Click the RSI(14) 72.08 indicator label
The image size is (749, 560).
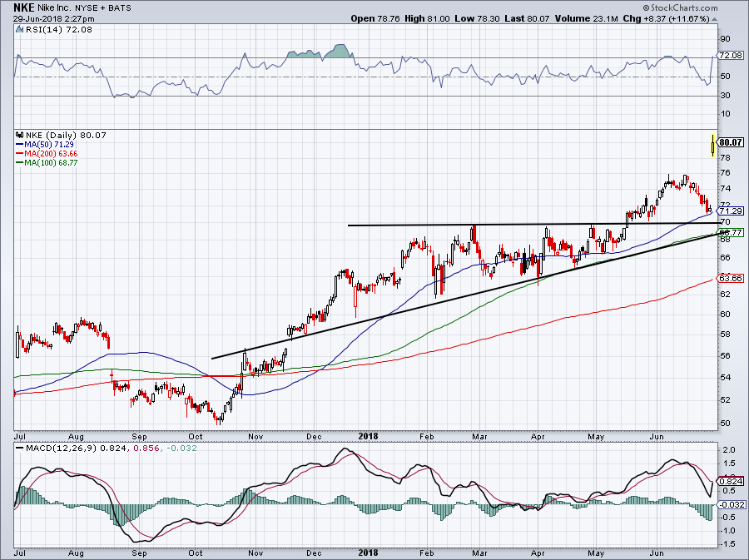[x=57, y=30]
